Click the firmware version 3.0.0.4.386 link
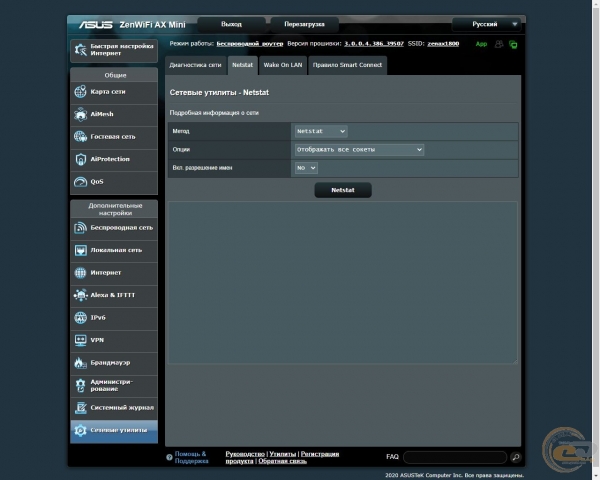 pyautogui.click(x=374, y=44)
